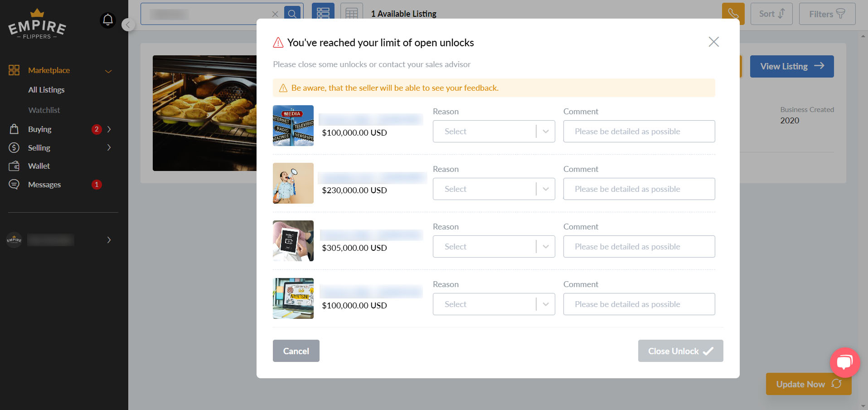Click the search magnifier icon
Screen dimensions: 868x410
point(292,14)
